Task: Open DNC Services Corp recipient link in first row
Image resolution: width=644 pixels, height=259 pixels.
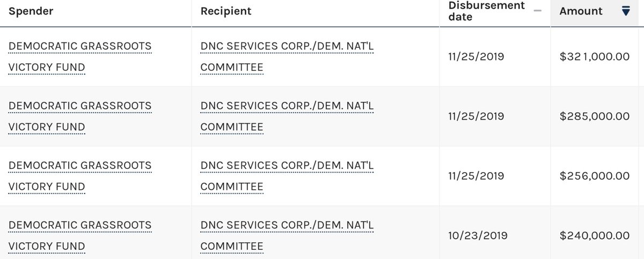Action: click(287, 57)
